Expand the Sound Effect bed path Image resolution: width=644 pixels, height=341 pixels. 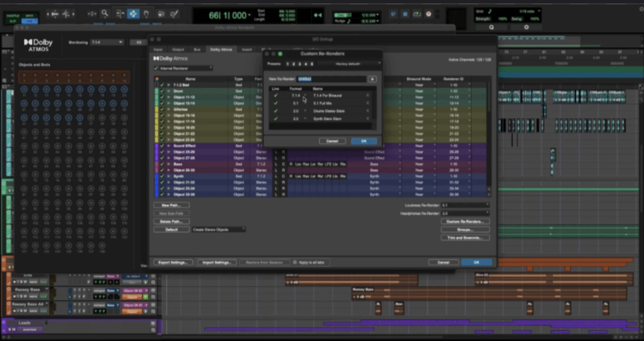coord(169,146)
